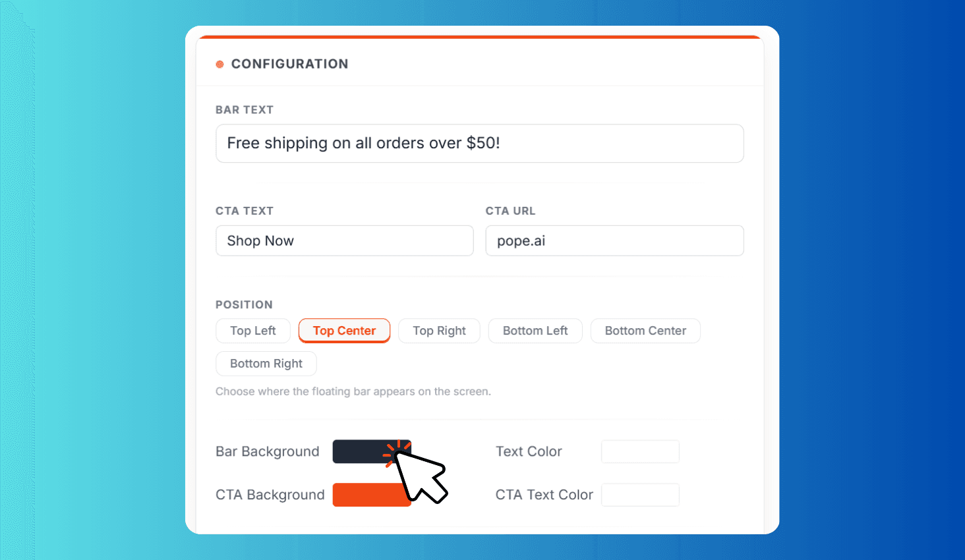The image size is (965, 560).
Task: Click inside the Bar Text input
Action: [480, 143]
